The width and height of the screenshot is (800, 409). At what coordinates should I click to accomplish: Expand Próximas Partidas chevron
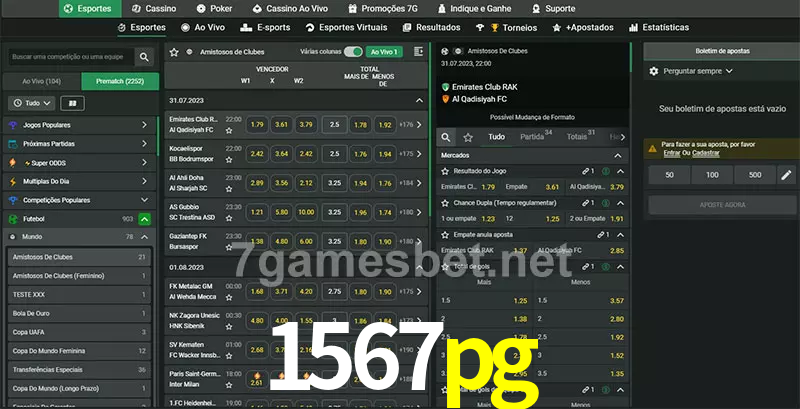[x=144, y=144]
